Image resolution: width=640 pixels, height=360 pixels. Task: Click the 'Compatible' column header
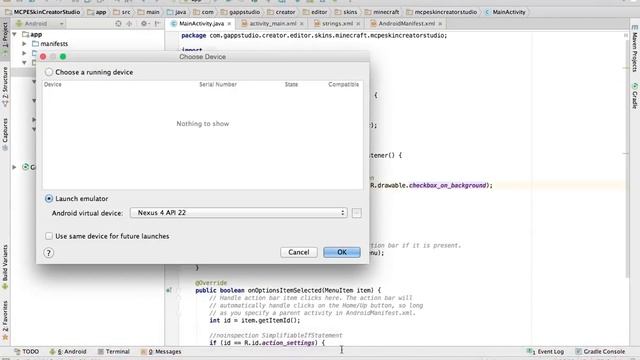click(x=343, y=84)
